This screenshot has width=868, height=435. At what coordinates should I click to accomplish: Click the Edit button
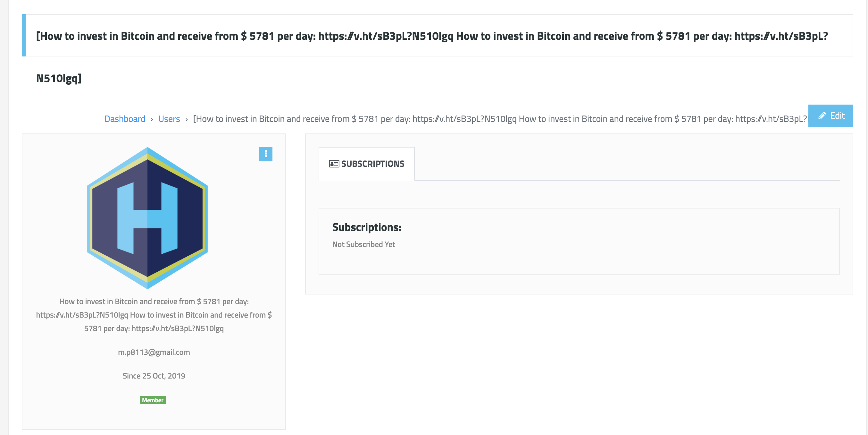[x=830, y=116]
